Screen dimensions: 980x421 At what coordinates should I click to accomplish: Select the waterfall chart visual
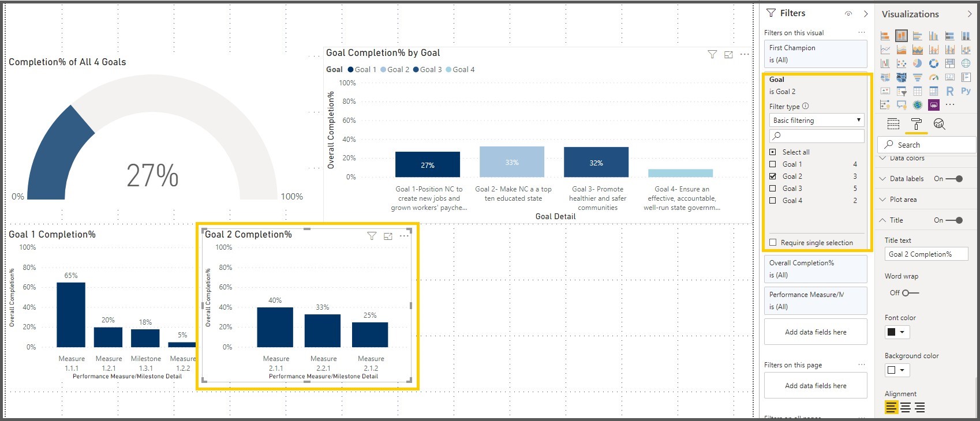coord(885,63)
